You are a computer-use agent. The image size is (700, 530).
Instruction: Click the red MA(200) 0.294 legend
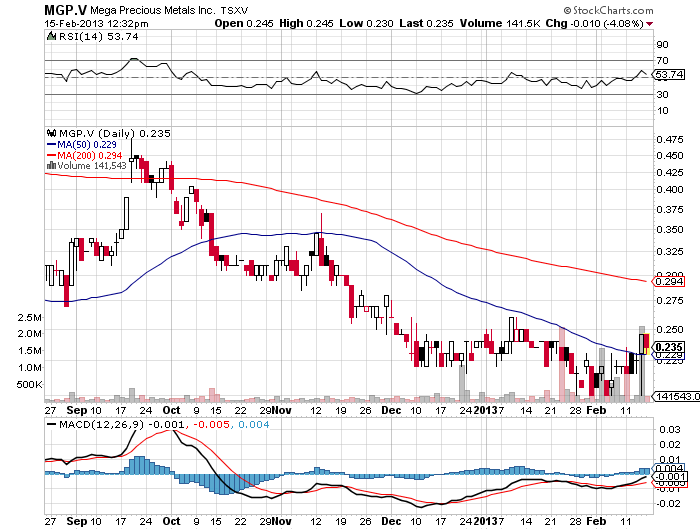click(x=84, y=155)
